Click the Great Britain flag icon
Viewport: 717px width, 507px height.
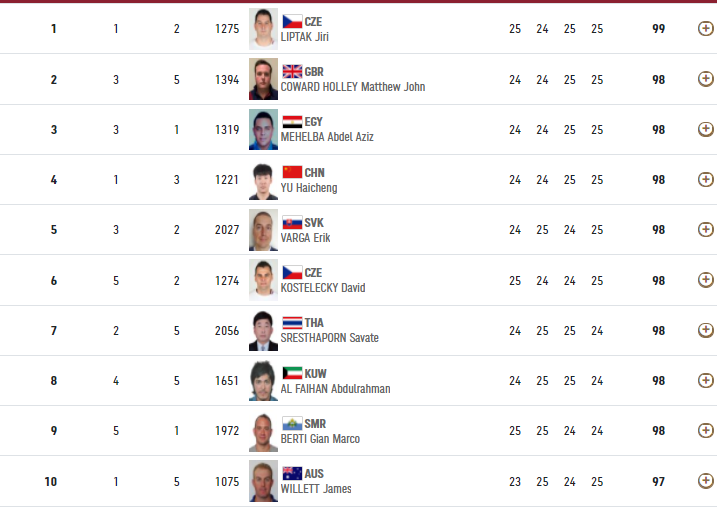click(292, 72)
